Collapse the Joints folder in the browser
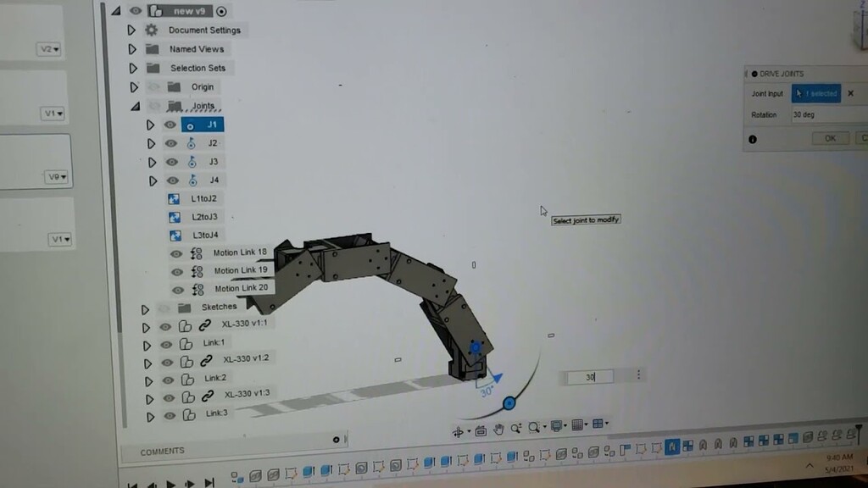 pyautogui.click(x=134, y=105)
